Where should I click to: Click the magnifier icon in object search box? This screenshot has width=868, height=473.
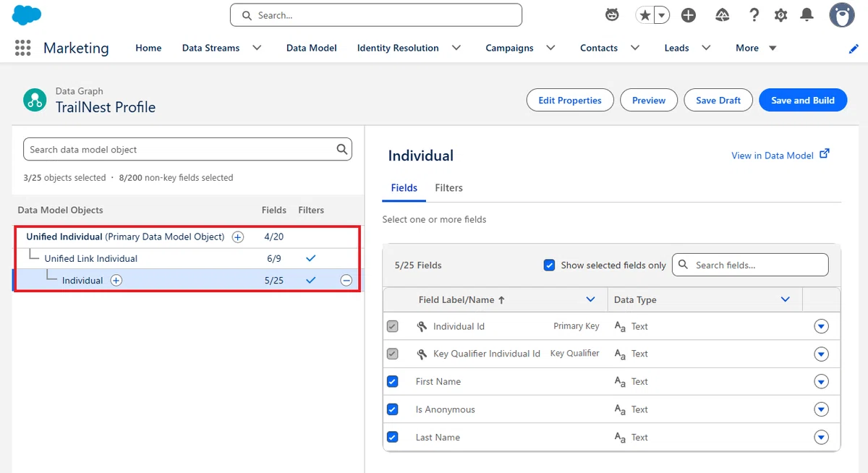tap(342, 150)
